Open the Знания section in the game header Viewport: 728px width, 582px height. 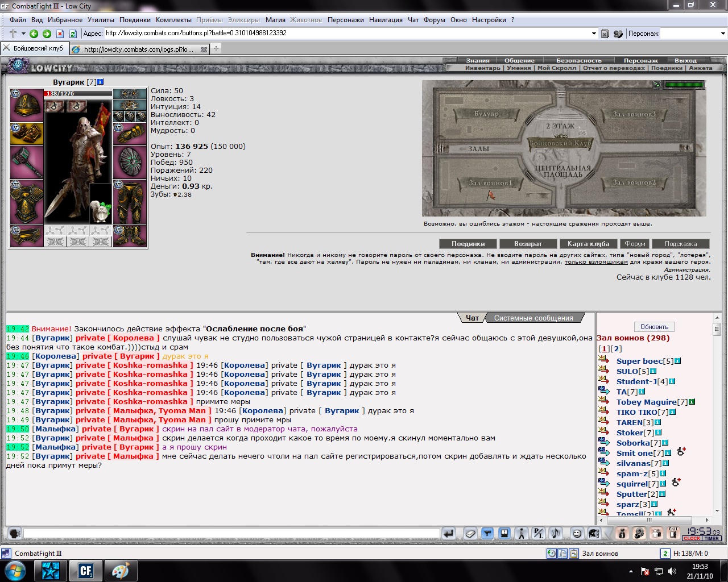click(x=478, y=60)
